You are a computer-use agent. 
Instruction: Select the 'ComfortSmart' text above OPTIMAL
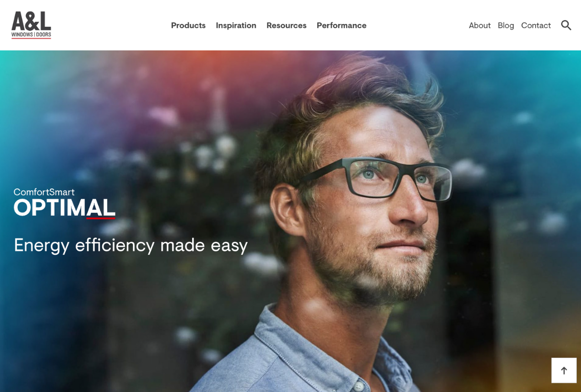click(x=44, y=192)
